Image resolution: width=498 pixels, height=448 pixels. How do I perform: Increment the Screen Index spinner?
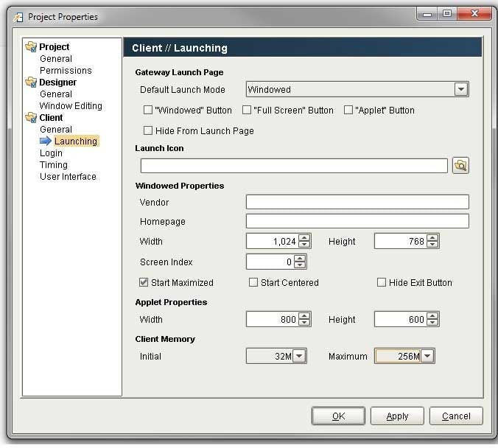pos(300,258)
